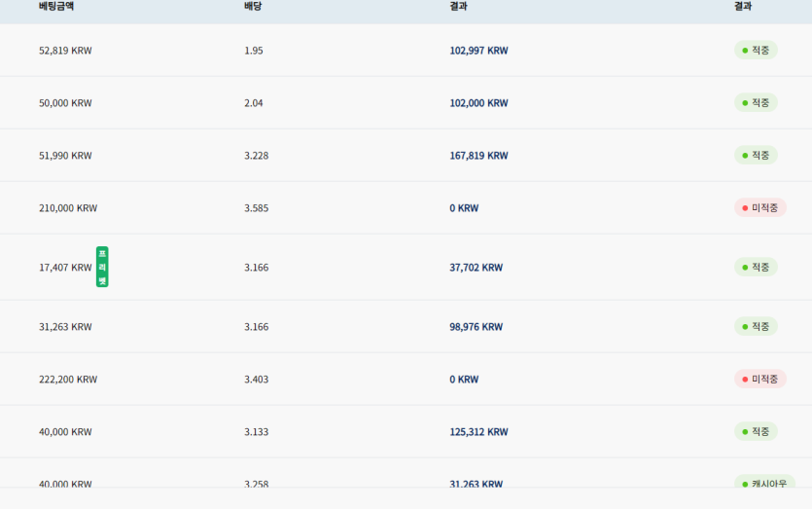Viewport: 812px width, 509px height.
Task: Click 적중 badge in 17,407 KRW row
Action: click(x=756, y=267)
